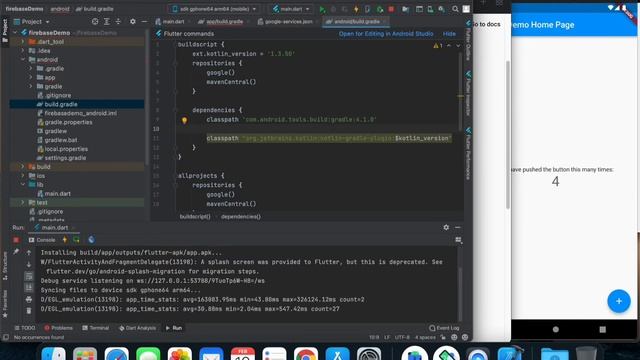This screenshot has width=640, height=360.
Task: Expand the test folder
Action: coord(23,202)
